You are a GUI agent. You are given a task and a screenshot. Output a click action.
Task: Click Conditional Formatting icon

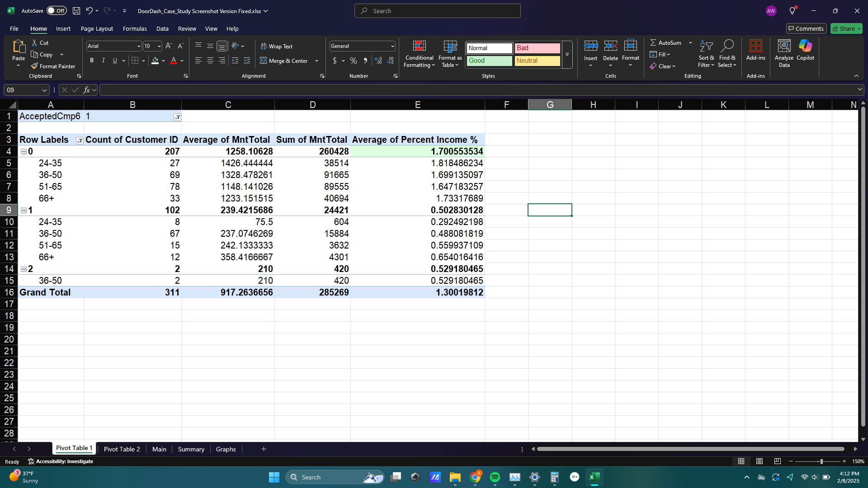point(419,46)
